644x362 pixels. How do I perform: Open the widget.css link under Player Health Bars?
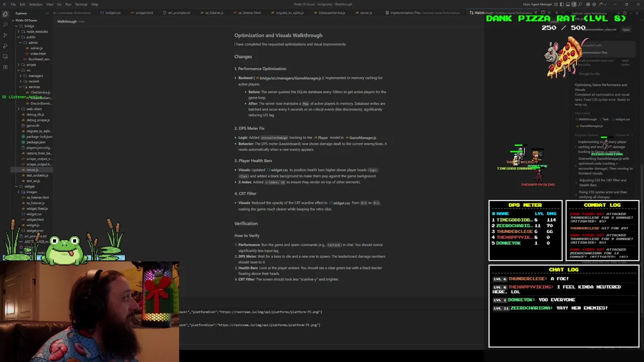tap(277, 170)
